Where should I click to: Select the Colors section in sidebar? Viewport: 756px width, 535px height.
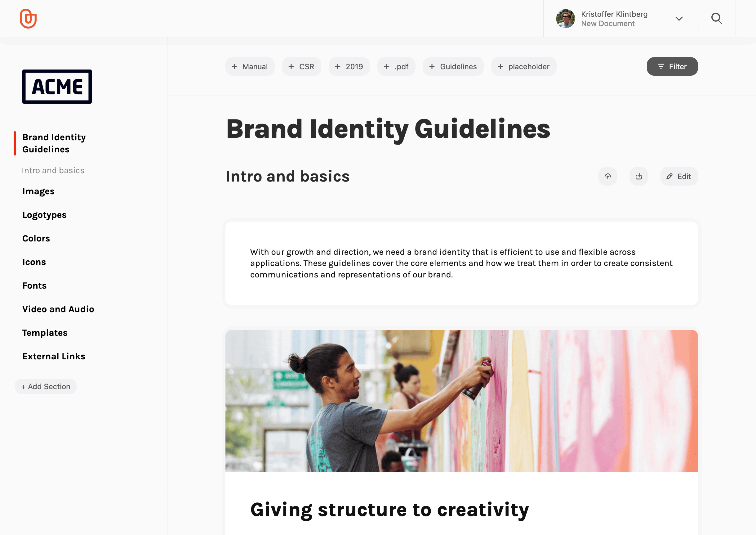coord(36,238)
